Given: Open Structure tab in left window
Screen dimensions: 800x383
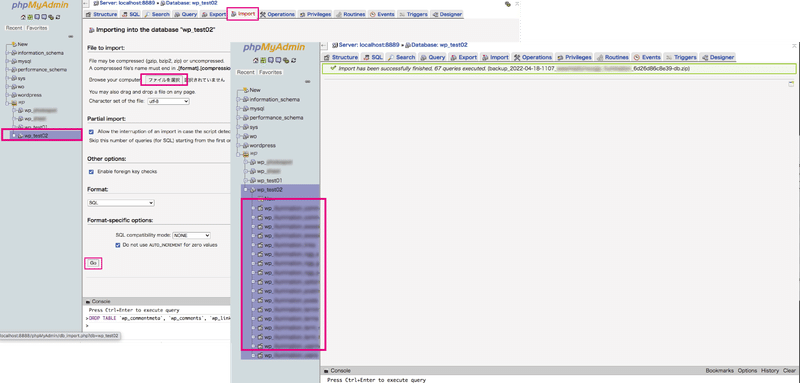Looking at the screenshot, I should (x=102, y=14).
